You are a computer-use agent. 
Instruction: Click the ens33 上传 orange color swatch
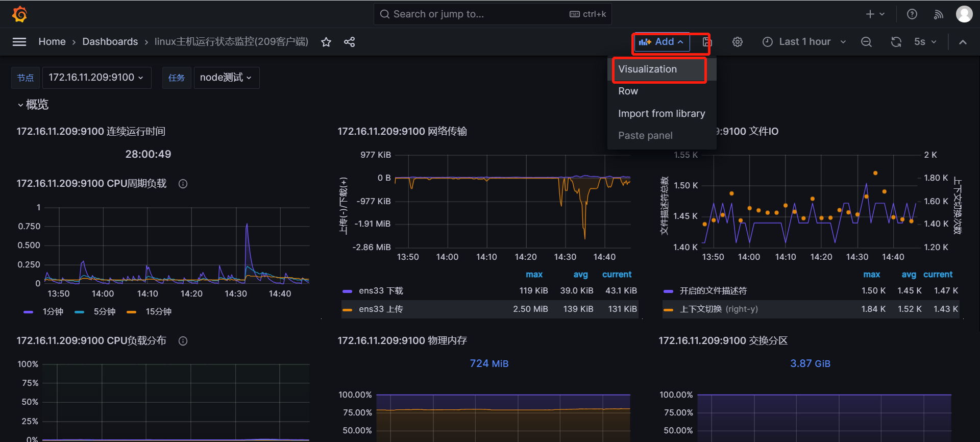(x=348, y=309)
